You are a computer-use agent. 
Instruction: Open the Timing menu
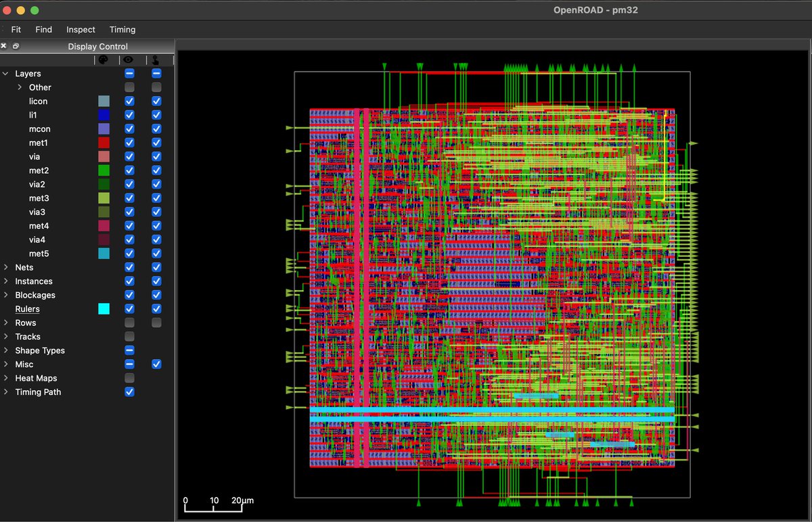click(122, 30)
